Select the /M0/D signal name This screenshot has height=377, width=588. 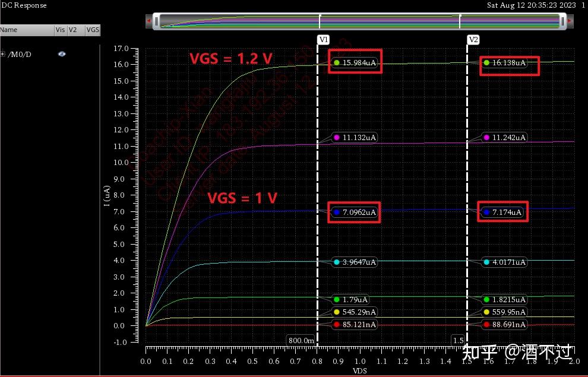click(x=21, y=53)
